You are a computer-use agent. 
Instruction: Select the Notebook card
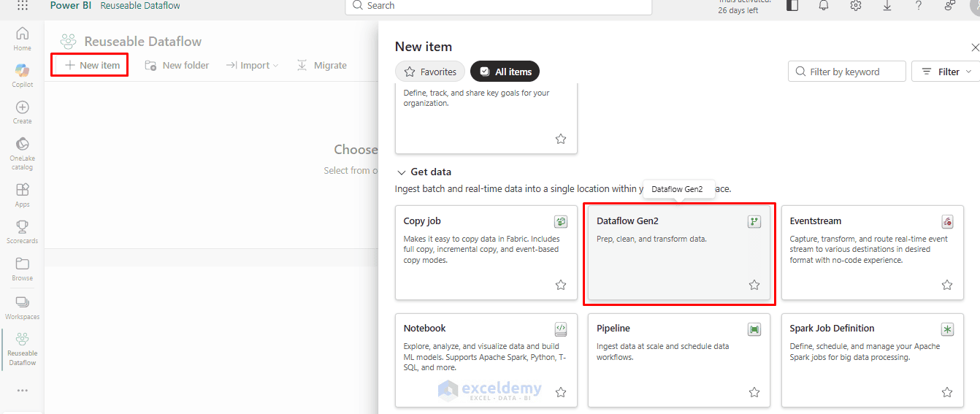pyautogui.click(x=486, y=360)
